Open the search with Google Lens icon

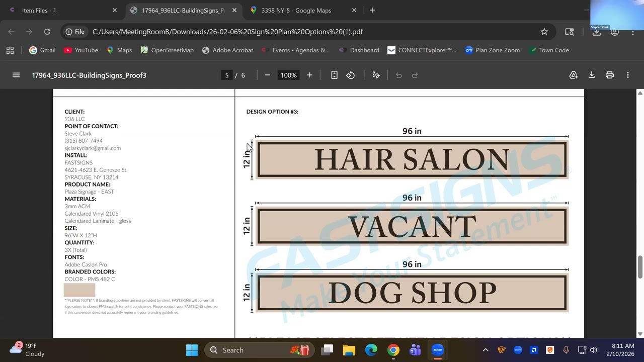point(570,32)
